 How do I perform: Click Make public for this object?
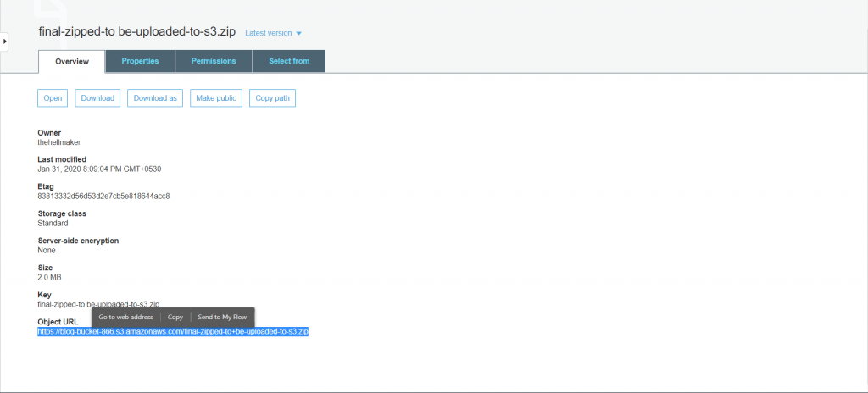click(216, 98)
